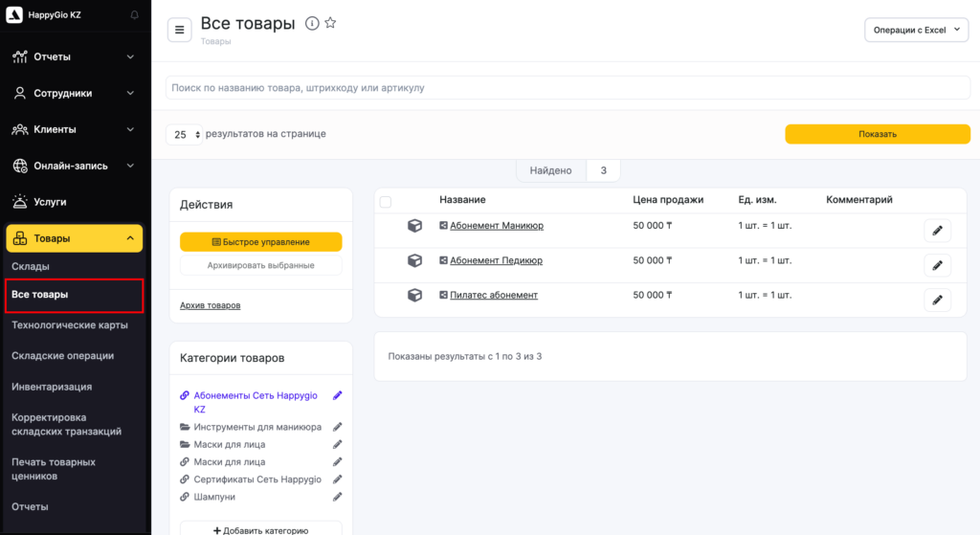Go to Инвентаризация menu item

coord(52,387)
